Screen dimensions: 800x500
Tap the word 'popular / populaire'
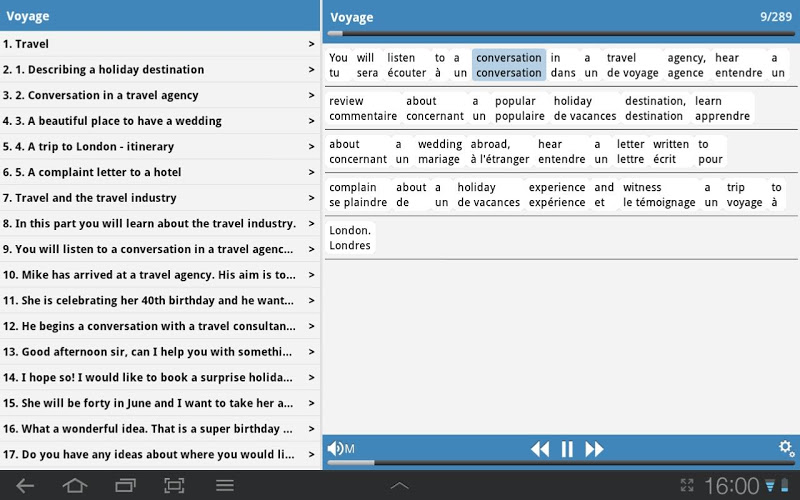pyautogui.click(x=519, y=108)
